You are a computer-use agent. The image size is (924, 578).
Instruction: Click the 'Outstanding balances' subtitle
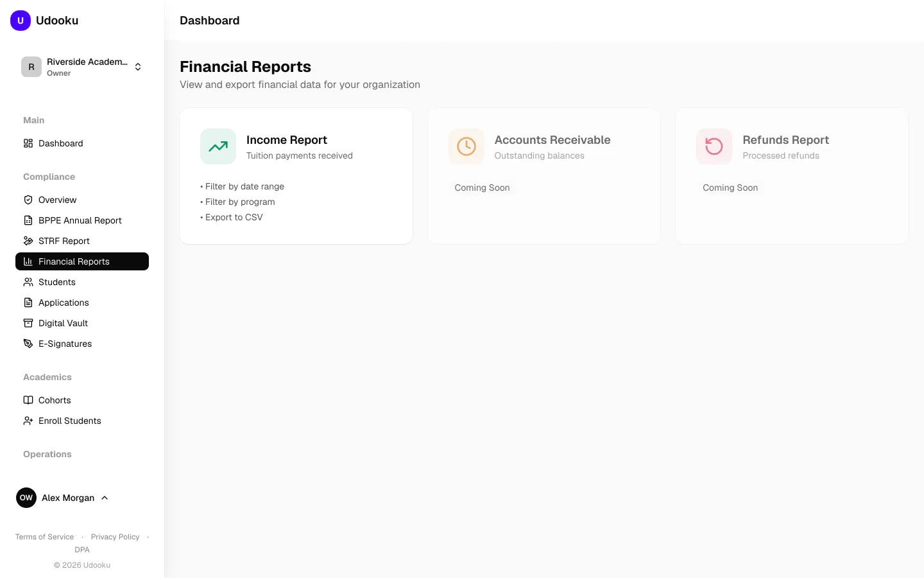pyautogui.click(x=540, y=155)
